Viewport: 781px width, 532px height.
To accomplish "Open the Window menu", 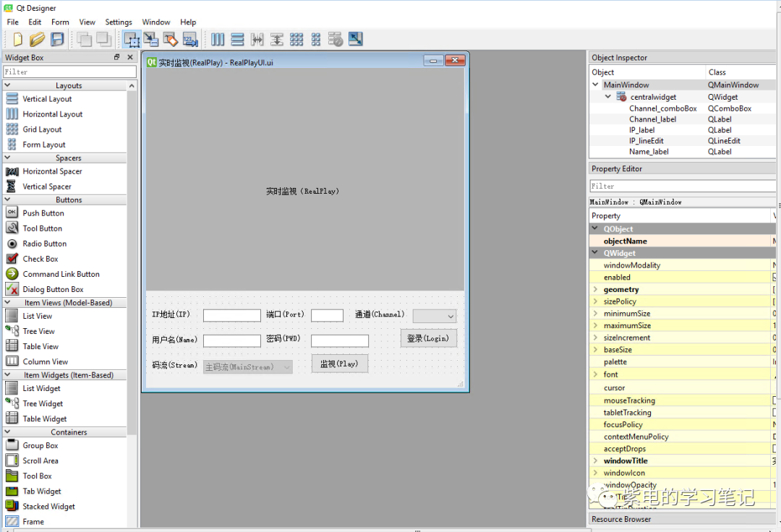I will point(156,22).
